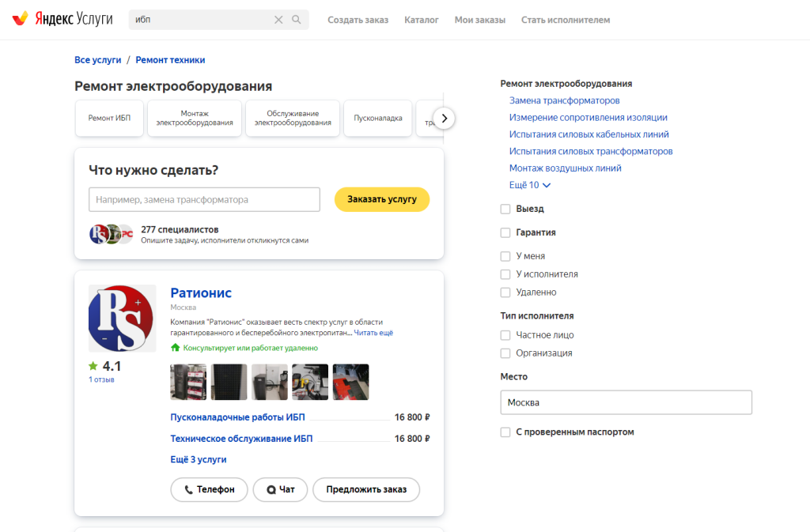Open the first Ратионис gallery photo
Image resolution: width=810 pixels, height=532 pixels.
coord(188,382)
